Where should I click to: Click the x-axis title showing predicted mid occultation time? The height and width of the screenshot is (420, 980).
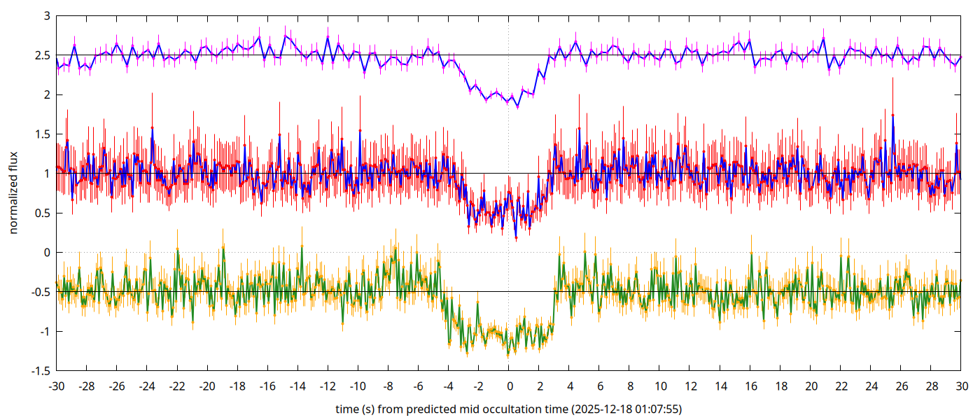[x=509, y=409]
